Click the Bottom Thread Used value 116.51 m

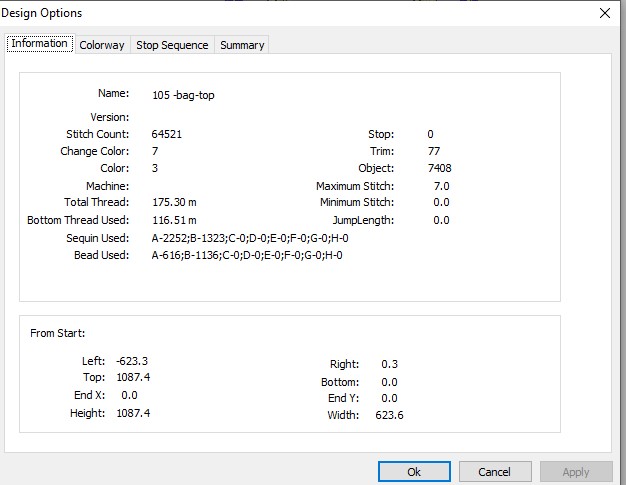click(174, 220)
